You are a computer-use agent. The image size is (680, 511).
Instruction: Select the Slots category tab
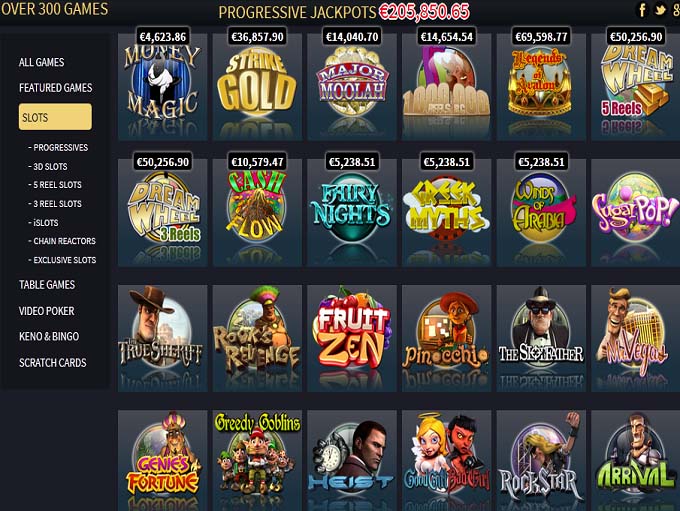[55, 117]
